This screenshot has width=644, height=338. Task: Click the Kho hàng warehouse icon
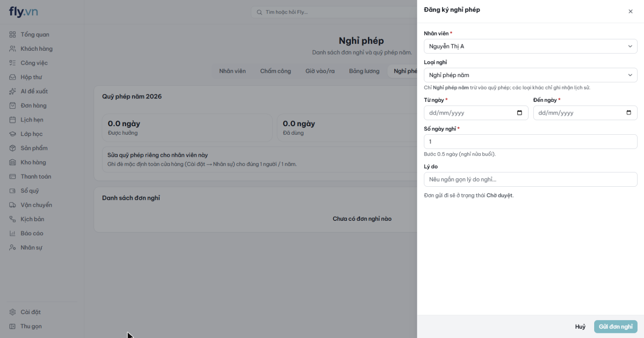[13, 162]
